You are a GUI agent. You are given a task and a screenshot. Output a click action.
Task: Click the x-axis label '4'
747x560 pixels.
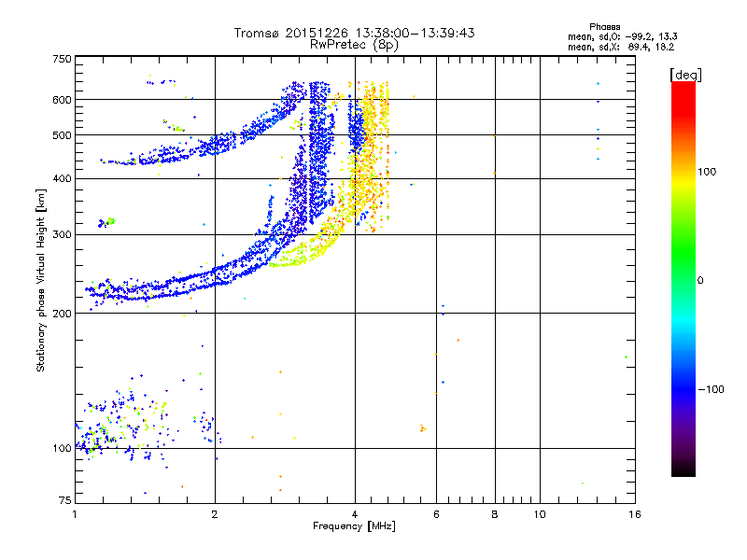(x=355, y=514)
